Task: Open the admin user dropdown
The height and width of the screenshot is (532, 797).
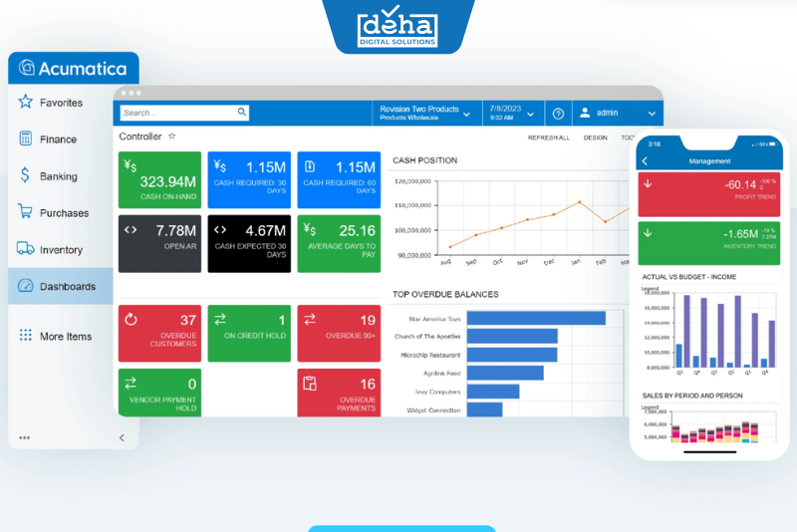Action: [618, 113]
